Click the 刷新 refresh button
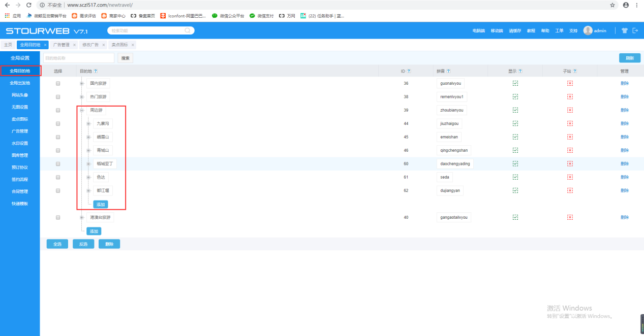 pos(629,58)
